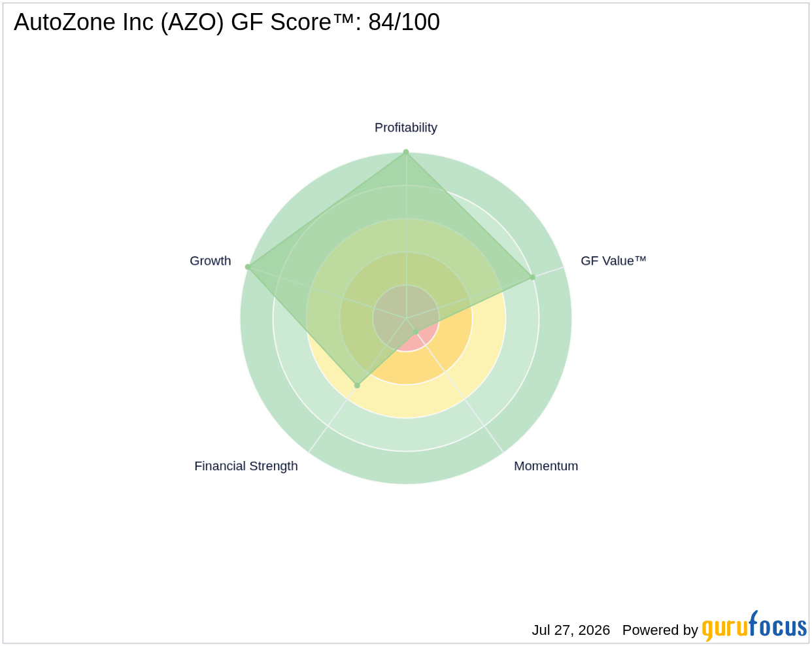The width and height of the screenshot is (812, 646).
Task: Select the Momentum axis label
Action: pos(546,466)
